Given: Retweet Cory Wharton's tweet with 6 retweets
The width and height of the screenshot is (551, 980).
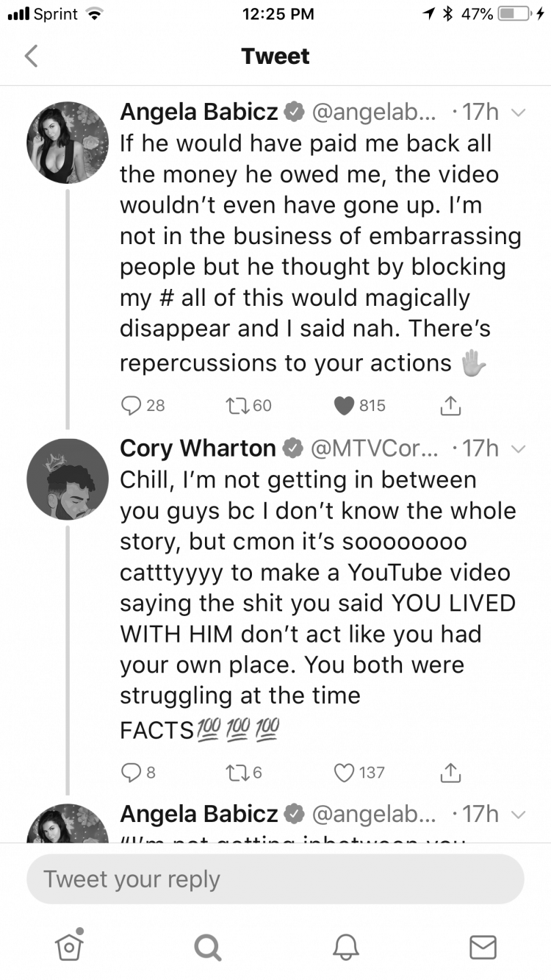Looking at the screenshot, I should [x=240, y=772].
